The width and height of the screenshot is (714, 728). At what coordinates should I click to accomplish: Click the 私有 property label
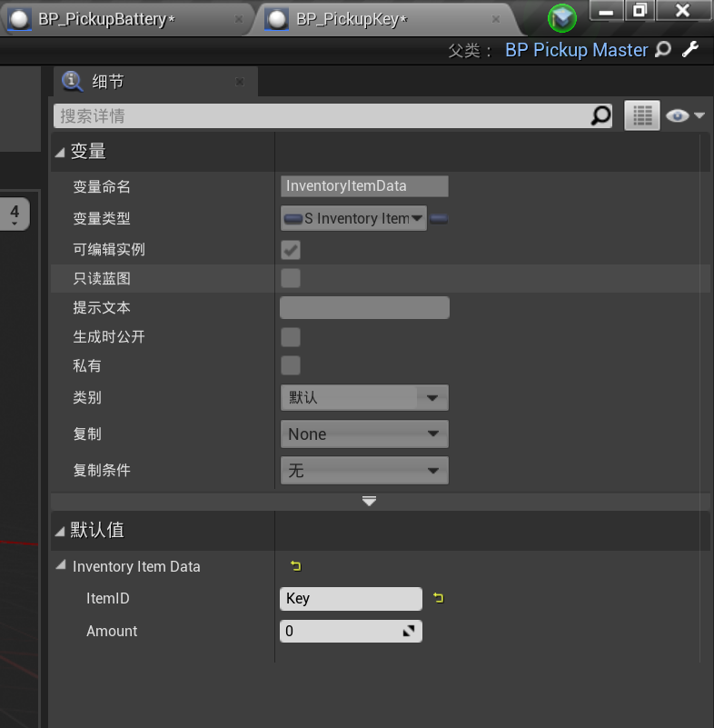[87, 366]
